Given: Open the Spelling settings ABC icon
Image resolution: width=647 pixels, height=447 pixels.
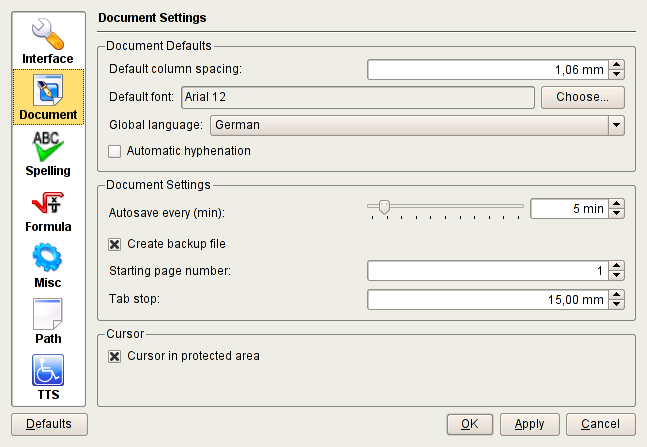Looking at the screenshot, I should pyautogui.click(x=48, y=146).
